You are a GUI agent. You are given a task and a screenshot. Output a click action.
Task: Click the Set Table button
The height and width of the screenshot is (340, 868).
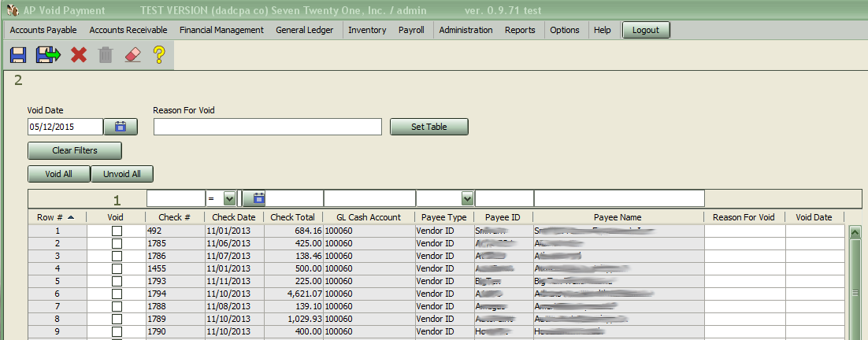click(429, 127)
